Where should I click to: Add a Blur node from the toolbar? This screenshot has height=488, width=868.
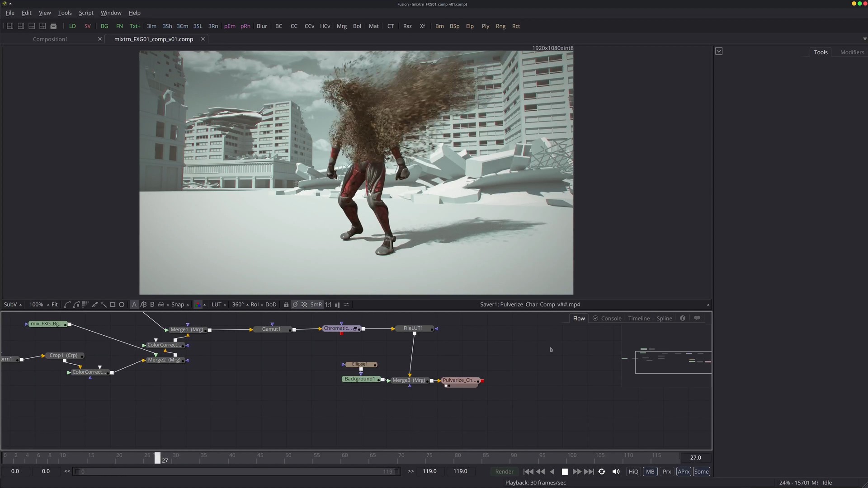click(262, 26)
